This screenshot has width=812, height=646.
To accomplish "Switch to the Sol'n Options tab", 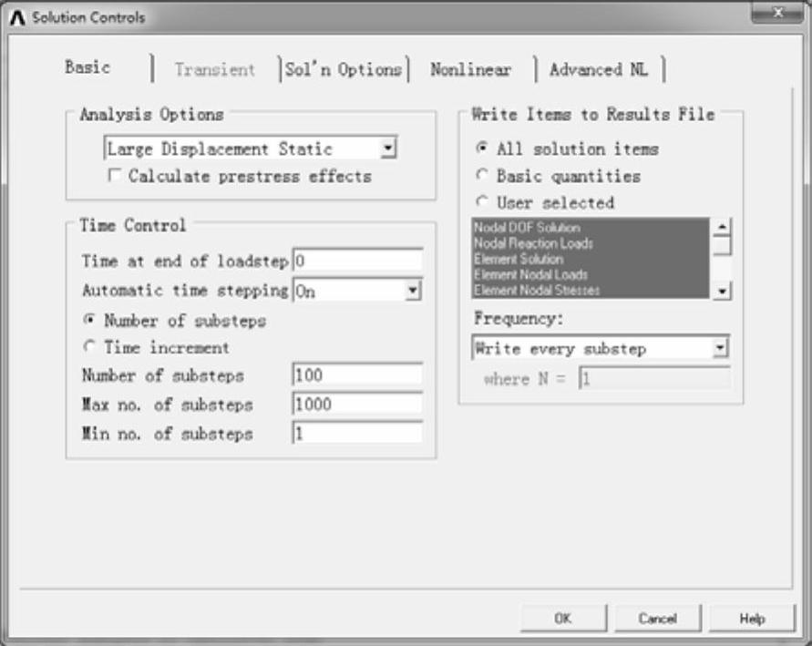I will coord(344,69).
